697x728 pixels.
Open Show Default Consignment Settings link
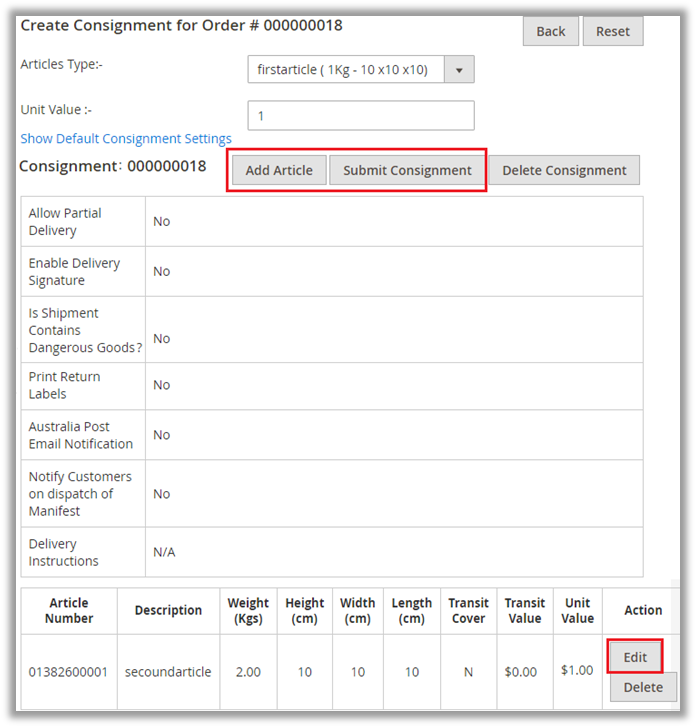click(x=126, y=139)
